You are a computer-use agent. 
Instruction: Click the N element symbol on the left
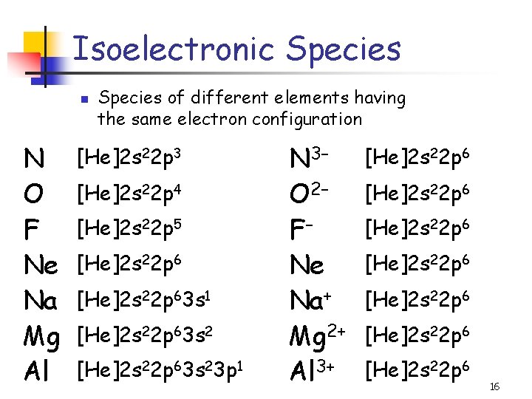pos(34,158)
